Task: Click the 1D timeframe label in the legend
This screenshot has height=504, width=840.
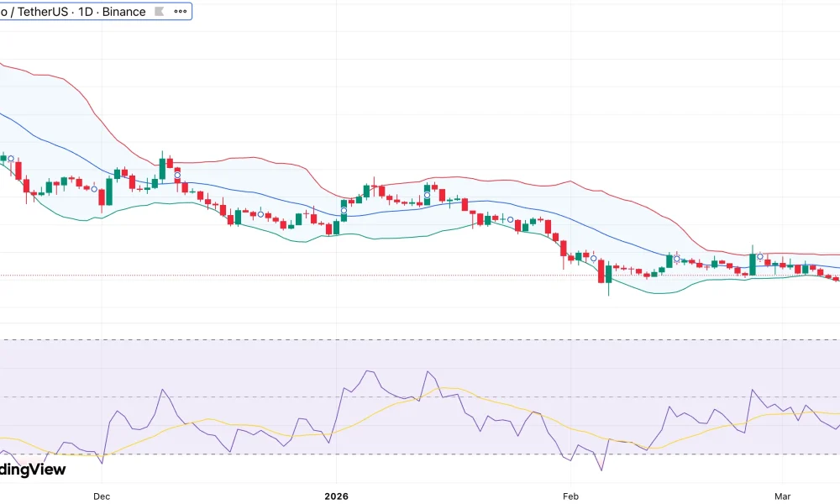Action: click(x=84, y=11)
